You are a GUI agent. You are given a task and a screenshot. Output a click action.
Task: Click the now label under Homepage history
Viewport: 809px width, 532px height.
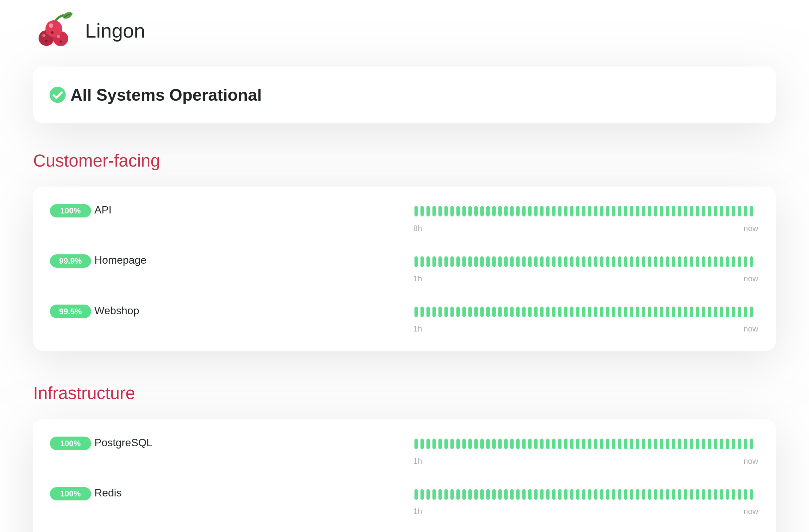tap(750, 279)
